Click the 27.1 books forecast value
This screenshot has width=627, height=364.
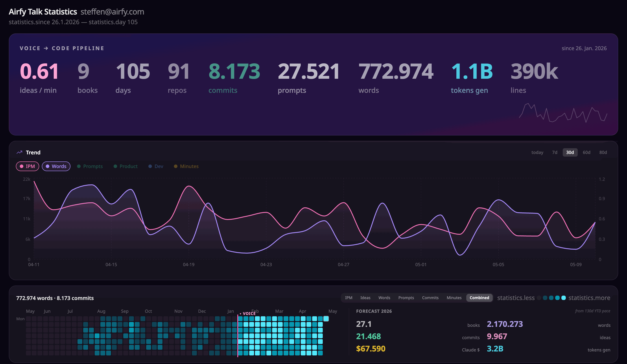coord(364,324)
